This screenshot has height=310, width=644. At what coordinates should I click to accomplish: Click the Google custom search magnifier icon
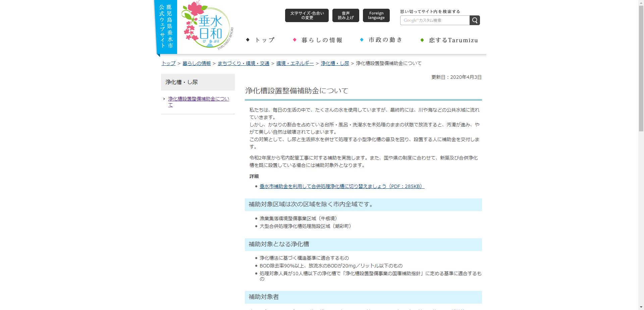tap(475, 20)
